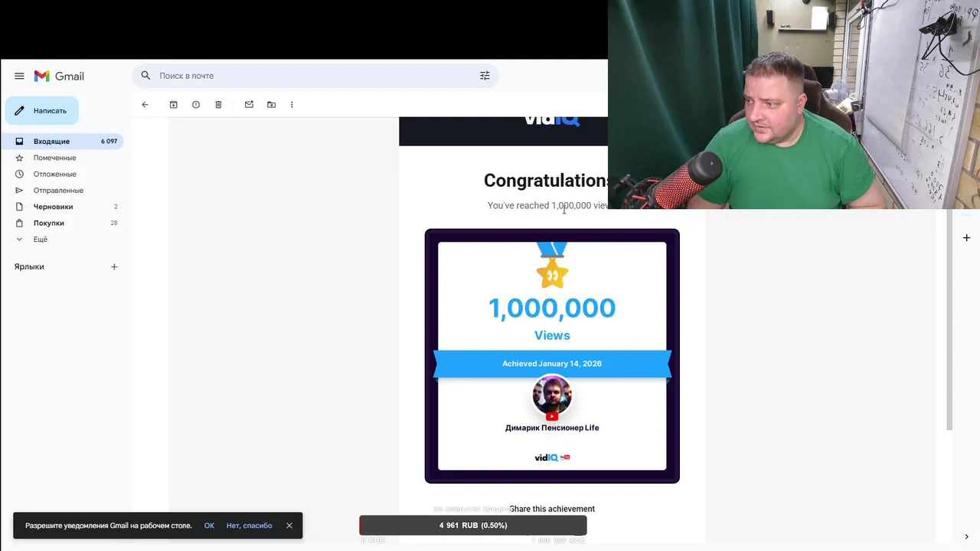Open the "Входящие" inbox folder
Viewport: 980px width, 551px height.
click(63, 142)
